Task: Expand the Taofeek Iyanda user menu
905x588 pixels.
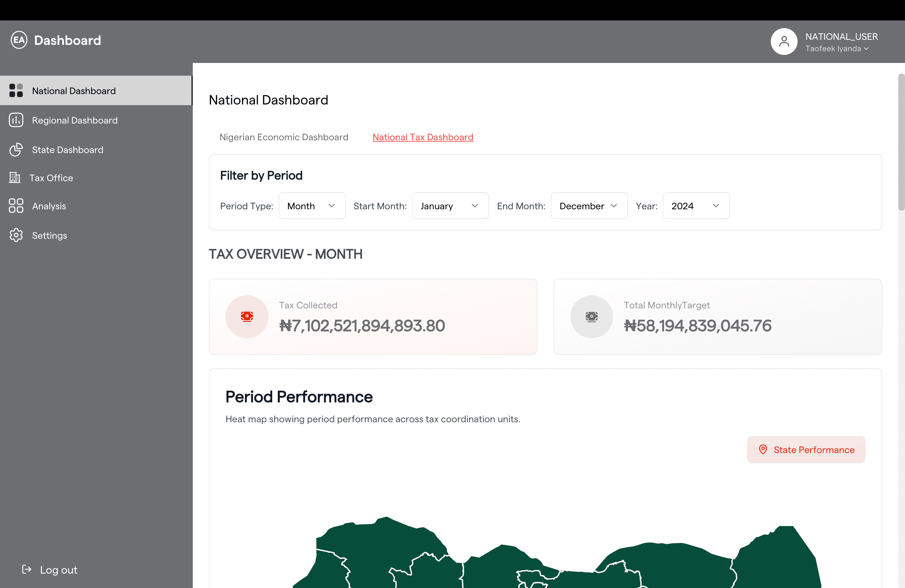Action: (x=837, y=49)
